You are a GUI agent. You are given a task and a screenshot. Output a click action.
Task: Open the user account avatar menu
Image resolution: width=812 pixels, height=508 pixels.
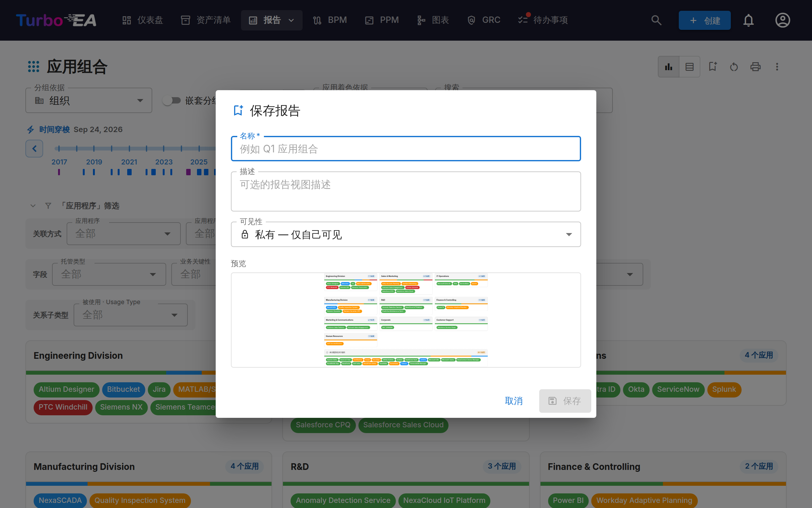coord(783,20)
